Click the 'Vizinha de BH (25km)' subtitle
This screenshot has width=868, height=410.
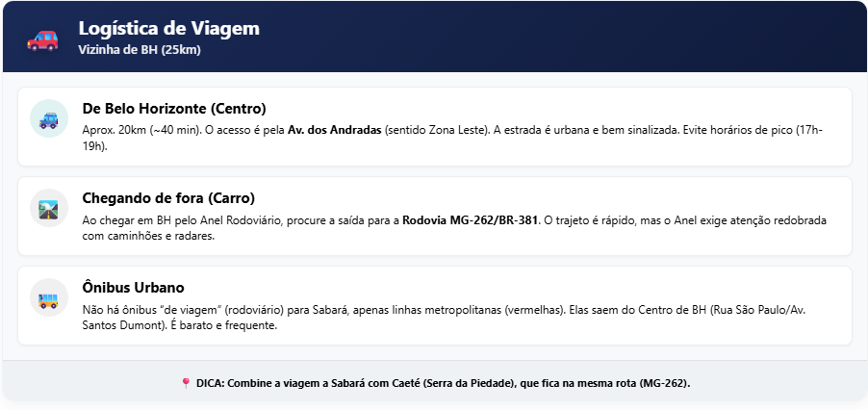[x=140, y=50]
